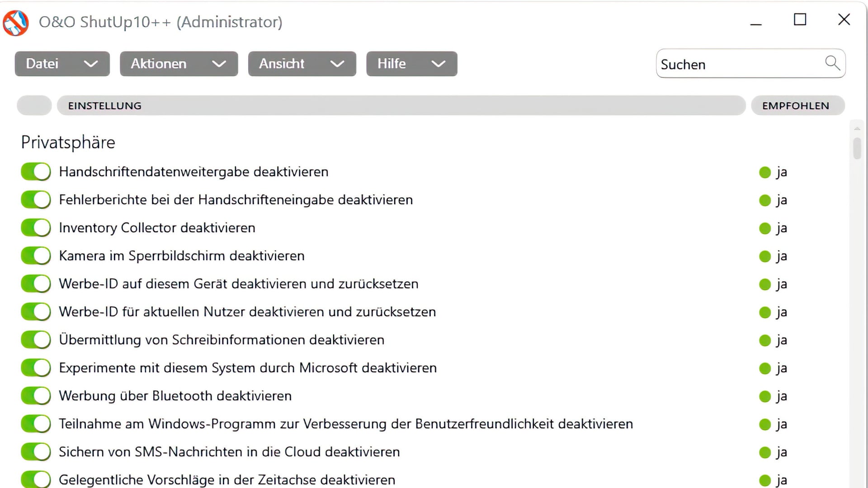
Task: Toggle Werbe-ID auf diesem Gerät switch
Action: (x=36, y=284)
